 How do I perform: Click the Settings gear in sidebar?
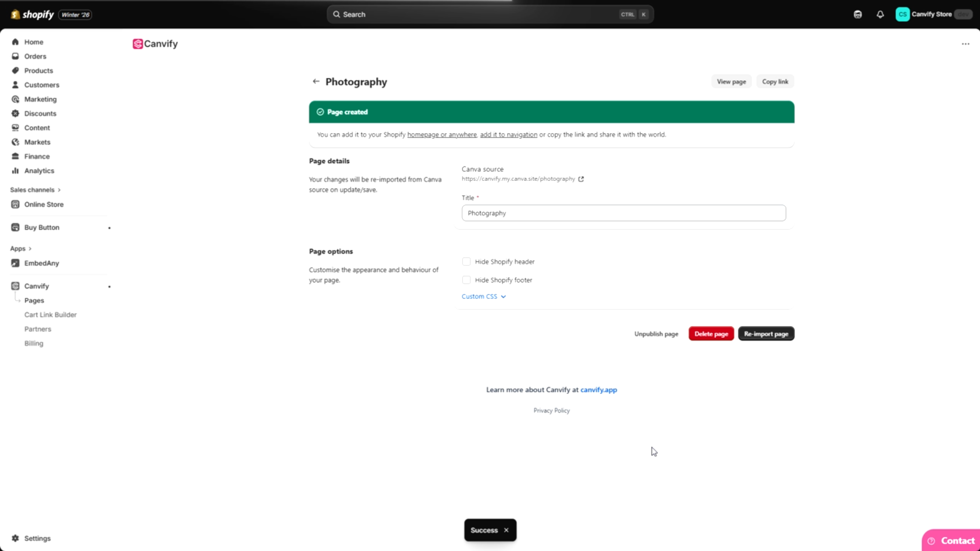click(15, 538)
